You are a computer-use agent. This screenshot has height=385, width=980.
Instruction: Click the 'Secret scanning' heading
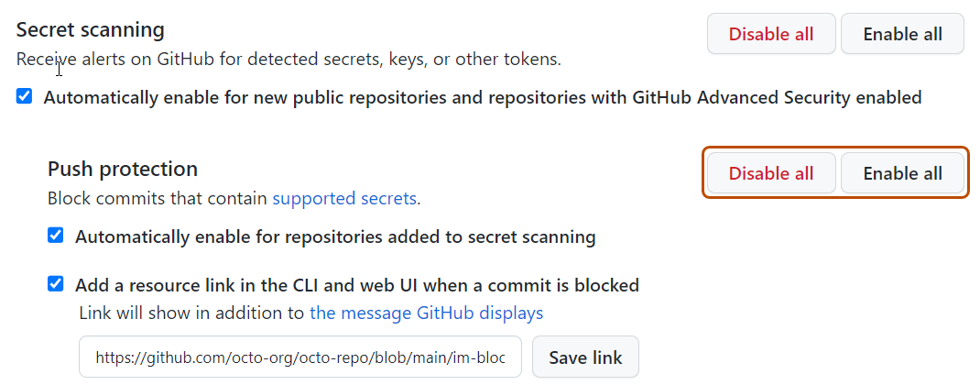(91, 29)
